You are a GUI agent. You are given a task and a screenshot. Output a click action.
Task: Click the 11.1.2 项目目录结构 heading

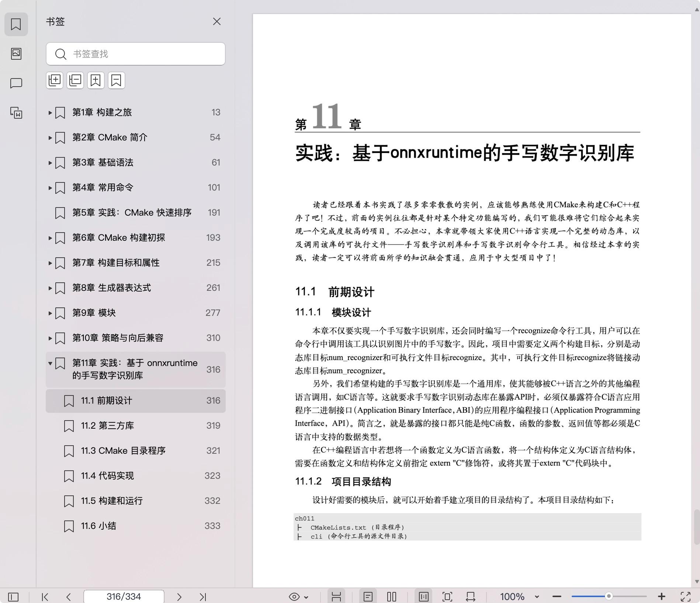pos(343,482)
